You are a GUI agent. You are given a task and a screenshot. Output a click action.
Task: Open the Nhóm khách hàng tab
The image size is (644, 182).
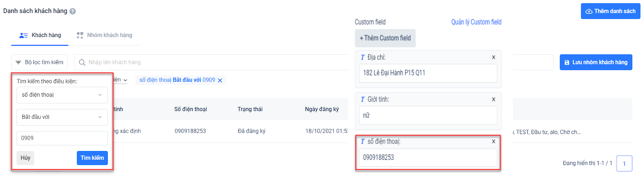[105, 35]
